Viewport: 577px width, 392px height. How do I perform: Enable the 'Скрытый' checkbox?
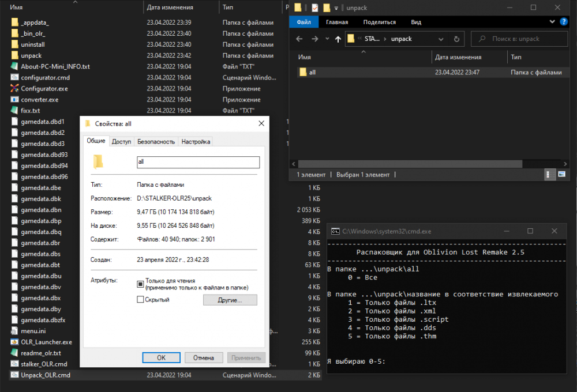coord(140,300)
